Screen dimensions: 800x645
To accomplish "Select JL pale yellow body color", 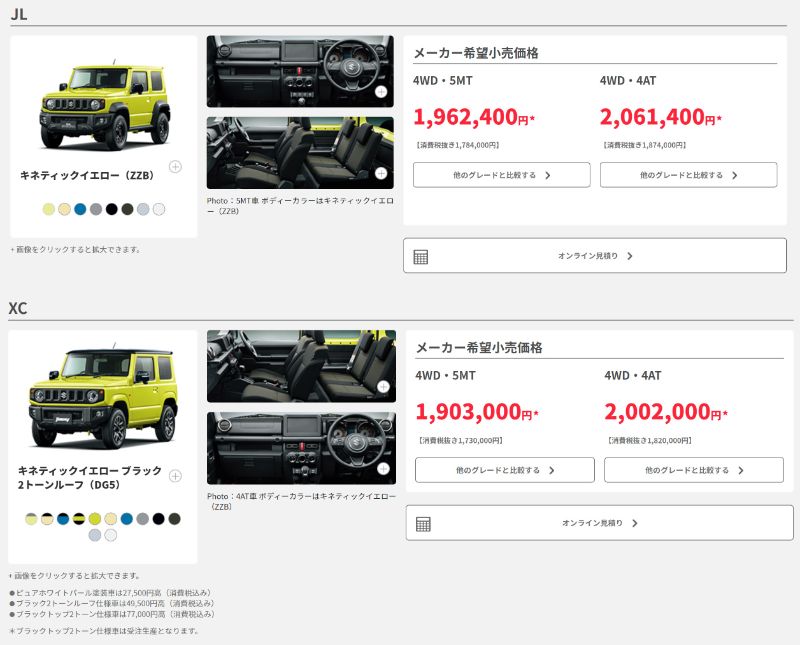I will [48, 209].
